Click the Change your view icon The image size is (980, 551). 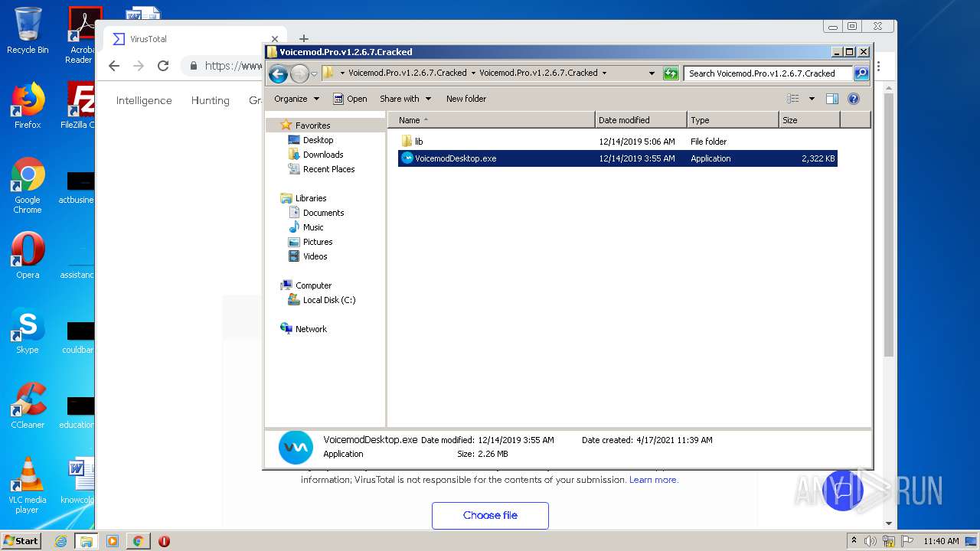click(793, 99)
